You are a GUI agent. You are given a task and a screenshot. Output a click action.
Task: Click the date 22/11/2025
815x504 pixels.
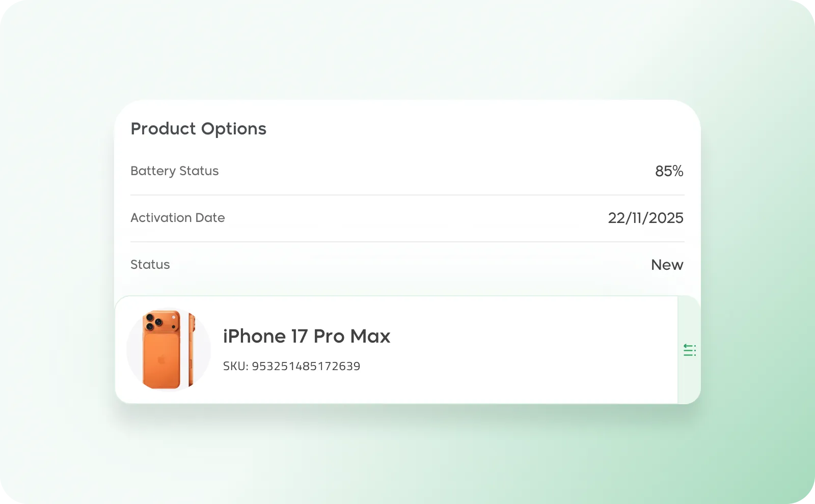(x=646, y=218)
